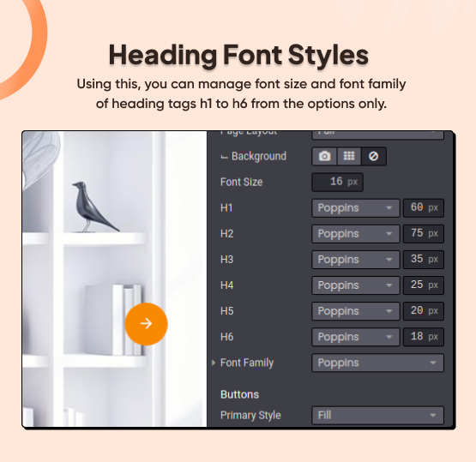Select the no-background slash icon
This screenshot has width=476, height=462.
pos(374,156)
